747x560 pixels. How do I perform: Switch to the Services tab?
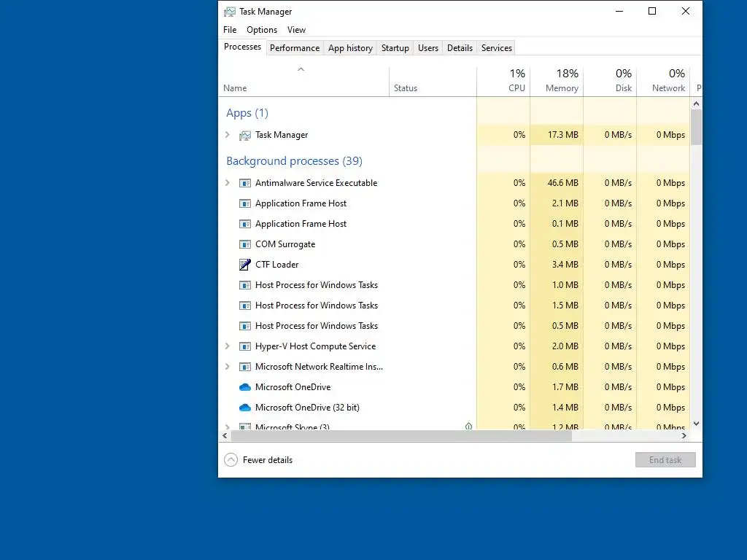[496, 48]
